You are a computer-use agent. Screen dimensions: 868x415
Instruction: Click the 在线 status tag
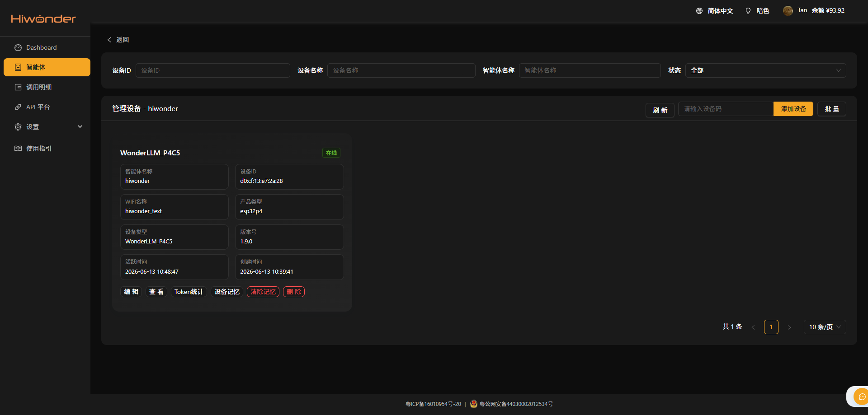(x=331, y=153)
